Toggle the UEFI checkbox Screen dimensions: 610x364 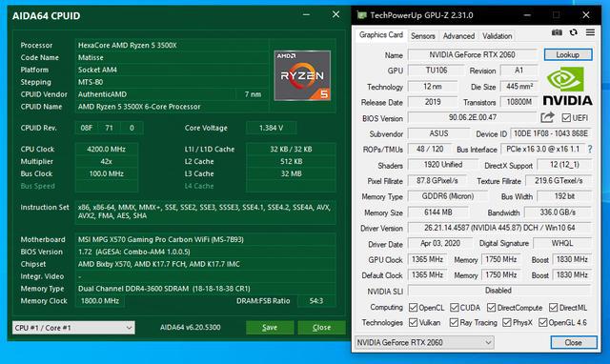click(x=566, y=118)
